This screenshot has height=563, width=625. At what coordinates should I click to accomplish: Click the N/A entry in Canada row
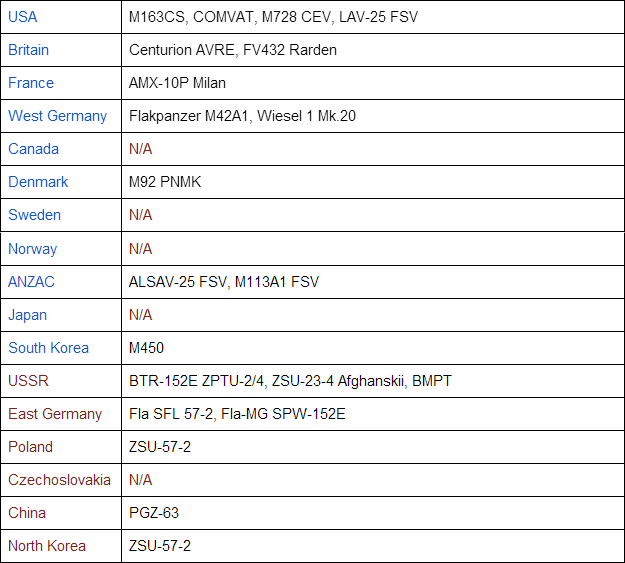click(141, 149)
